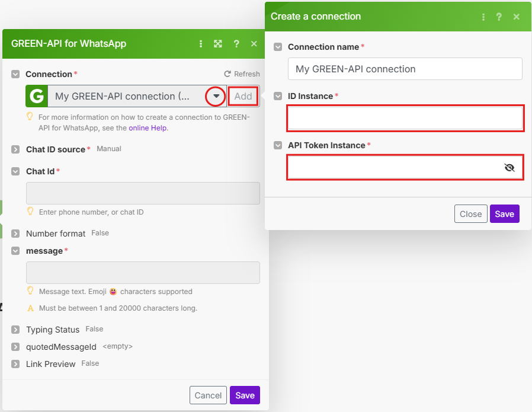The image size is (532, 412).
Task: Click into the Chat Id text field
Action: click(x=143, y=193)
